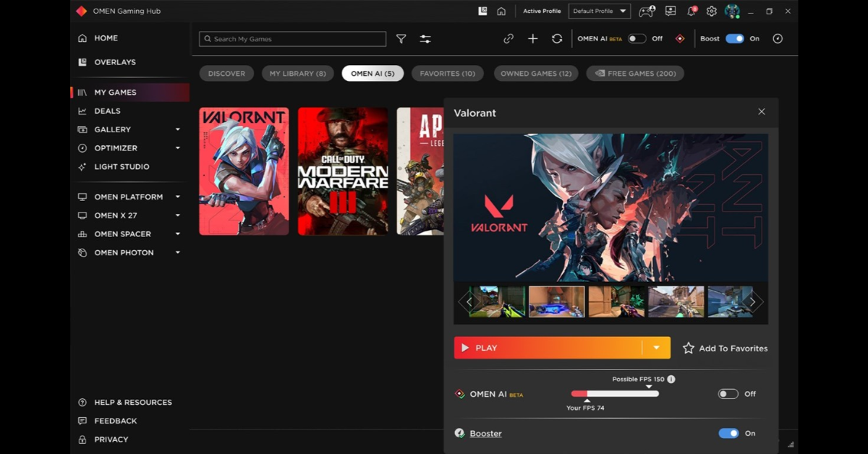Select the Modern Warfare III game cover
868x454 pixels.
tap(343, 171)
